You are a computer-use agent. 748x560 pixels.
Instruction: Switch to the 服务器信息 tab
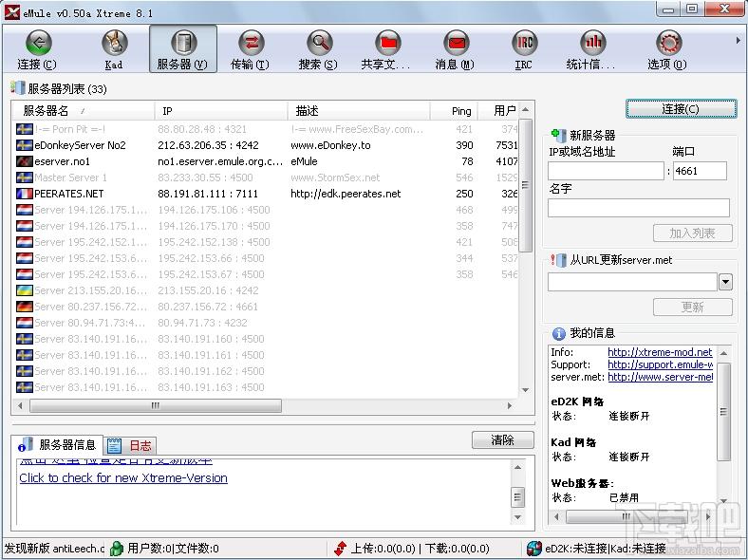click(57, 445)
